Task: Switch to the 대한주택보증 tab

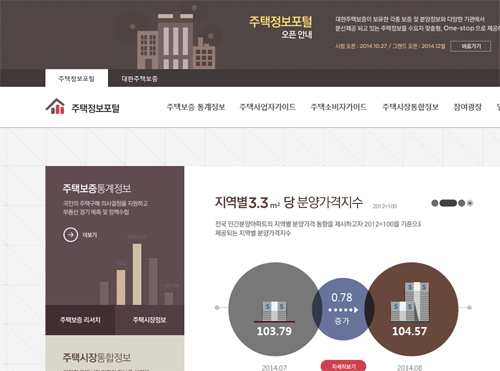Action: pos(140,79)
